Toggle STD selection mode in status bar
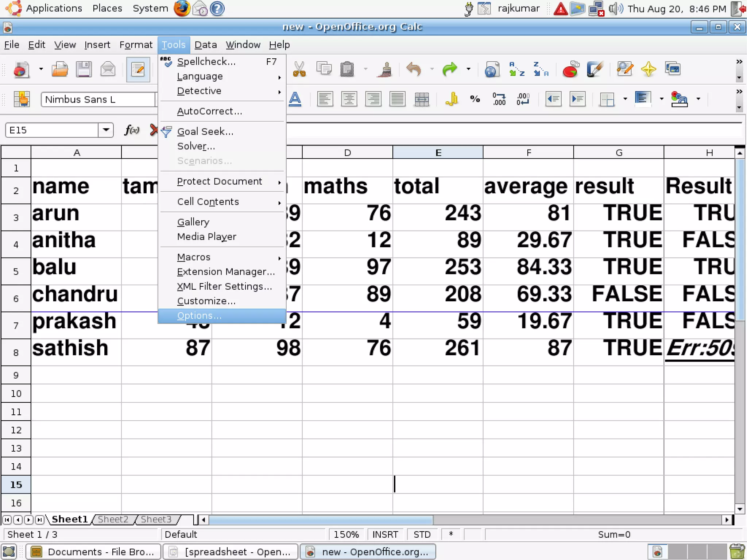The image size is (747, 560). [x=422, y=534]
